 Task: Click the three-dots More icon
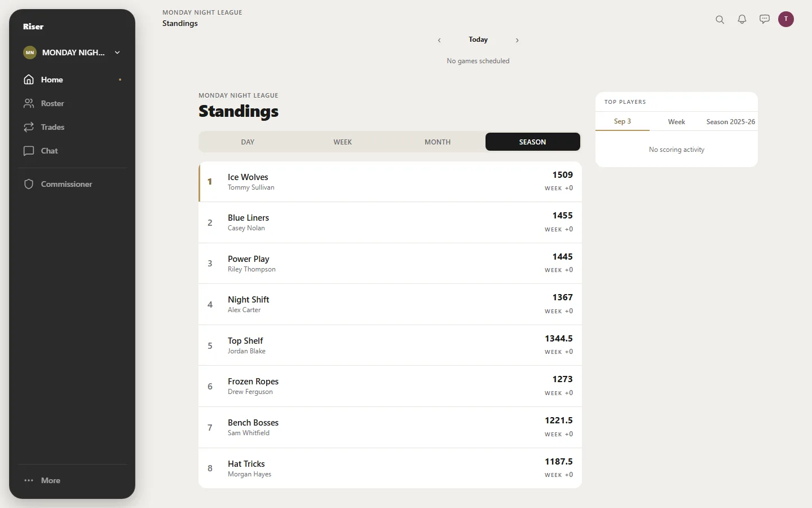tap(29, 480)
